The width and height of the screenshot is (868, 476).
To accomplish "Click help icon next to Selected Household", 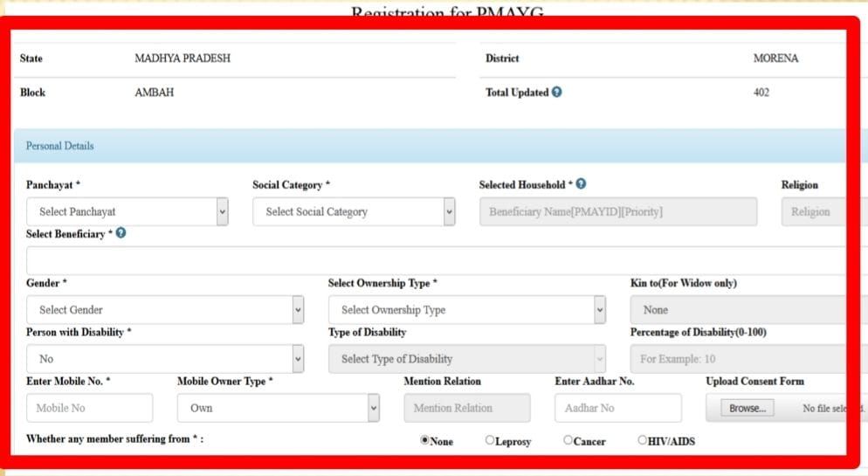I will (581, 184).
